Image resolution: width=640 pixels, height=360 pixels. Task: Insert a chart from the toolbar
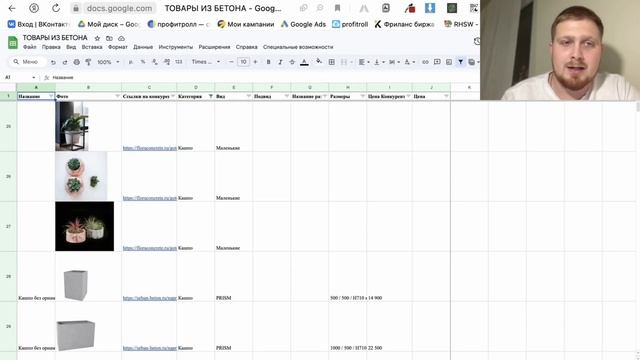point(449,62)
